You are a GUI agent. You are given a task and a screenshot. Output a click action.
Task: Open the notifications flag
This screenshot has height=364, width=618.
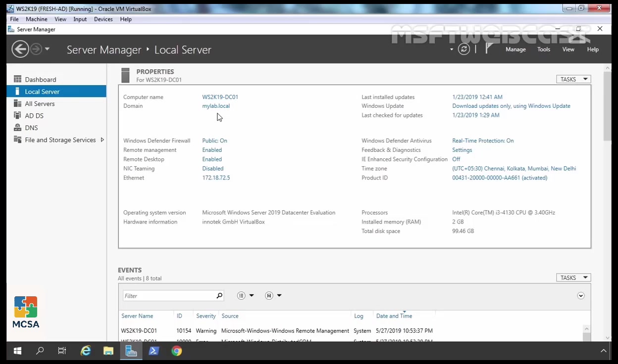pos(489,48)
